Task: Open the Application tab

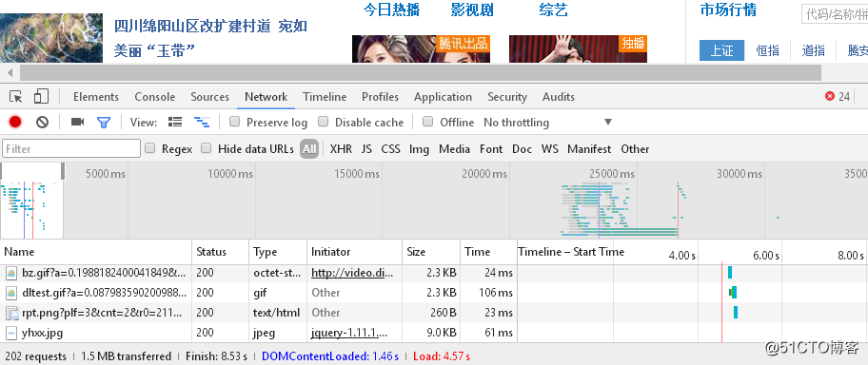Action: [x=443, y=97]
